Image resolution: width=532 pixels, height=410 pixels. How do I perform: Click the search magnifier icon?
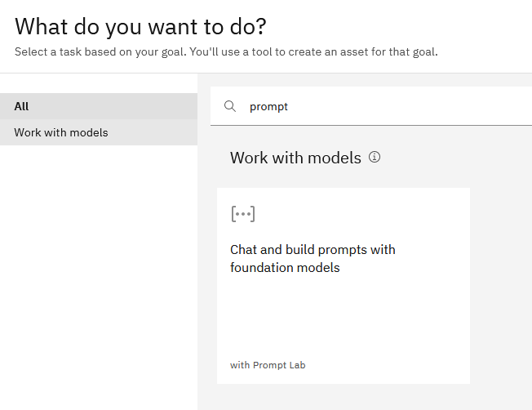(230, 106)
